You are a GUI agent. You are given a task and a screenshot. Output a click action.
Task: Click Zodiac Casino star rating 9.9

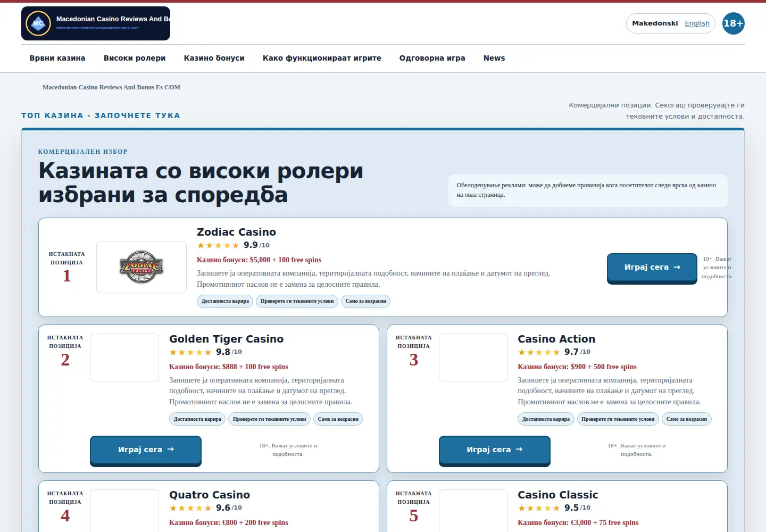(233, 245)
